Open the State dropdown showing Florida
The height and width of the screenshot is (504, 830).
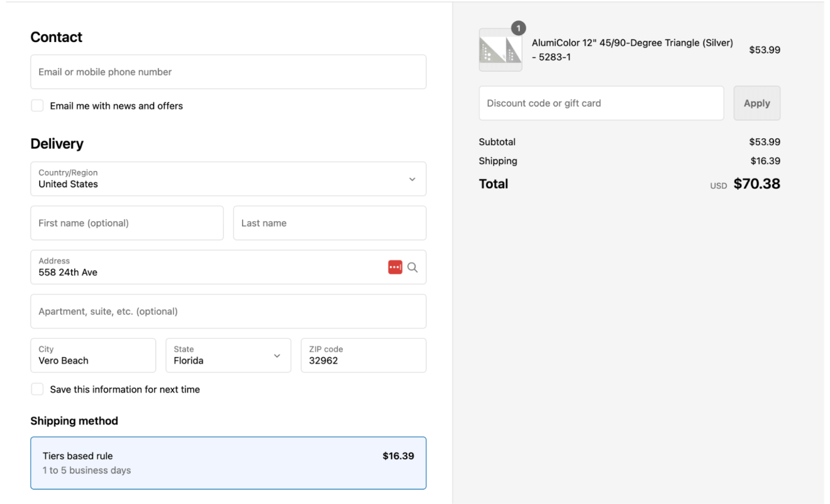[x=228, y=355]
